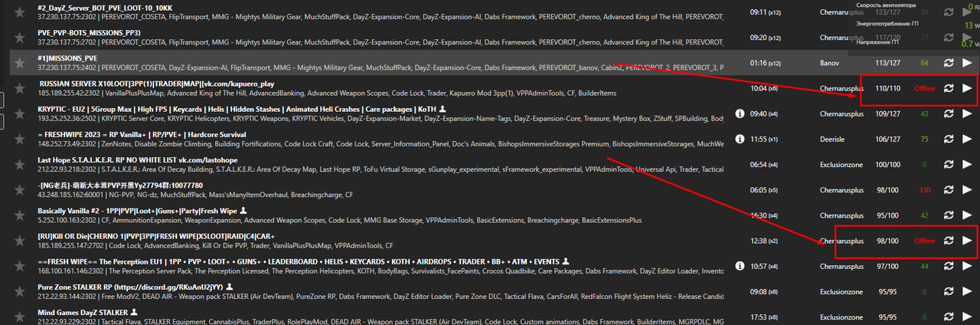Refresh KRYPTIC - EU2 server info
Screen dimensions: 980x325
[948, 113]
